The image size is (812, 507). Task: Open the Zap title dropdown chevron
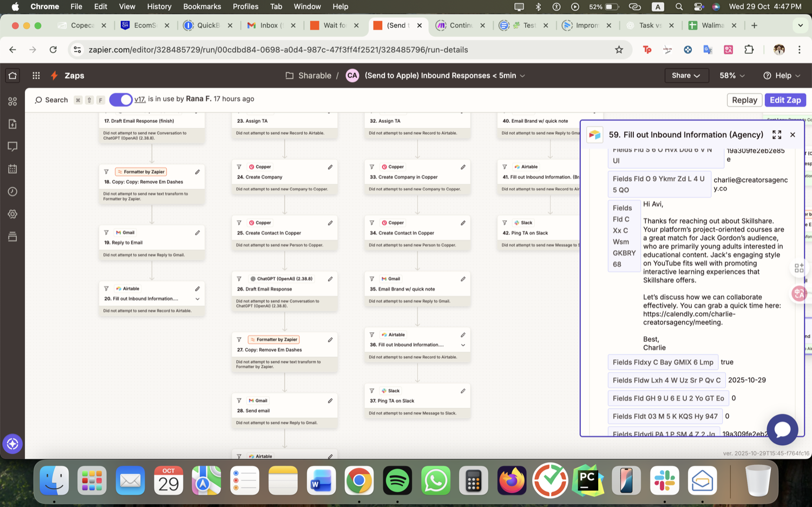[522, 76]
